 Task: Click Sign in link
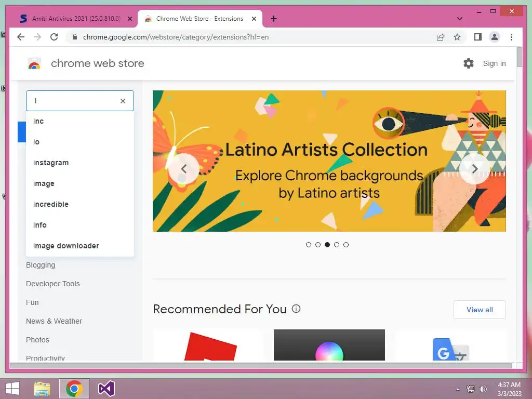(x=495, y=63)
